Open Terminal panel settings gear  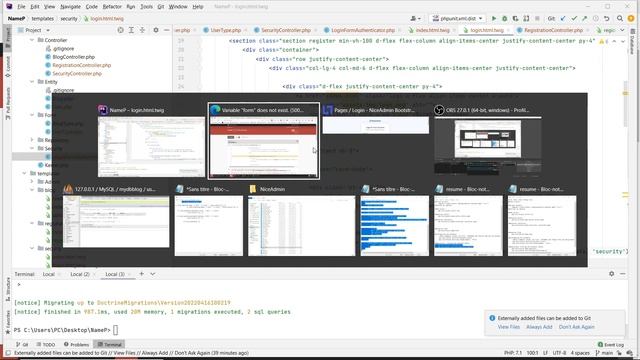point(611,274)
